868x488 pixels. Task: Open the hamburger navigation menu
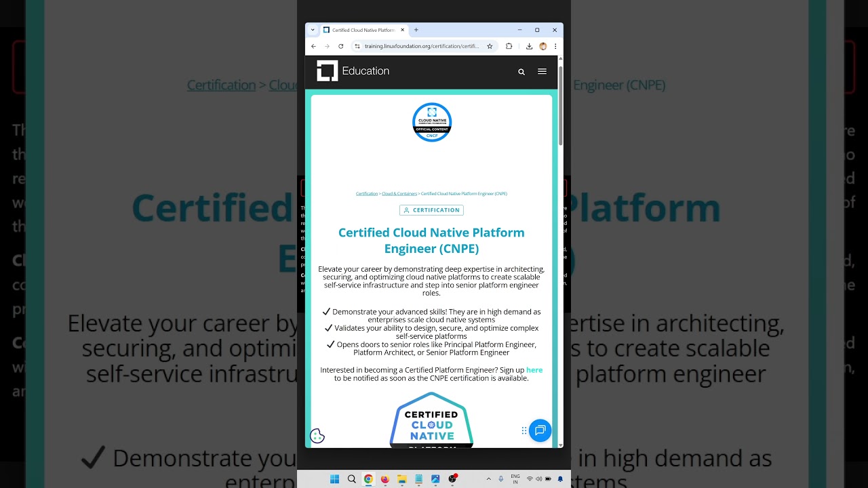[x=542, y=71]
